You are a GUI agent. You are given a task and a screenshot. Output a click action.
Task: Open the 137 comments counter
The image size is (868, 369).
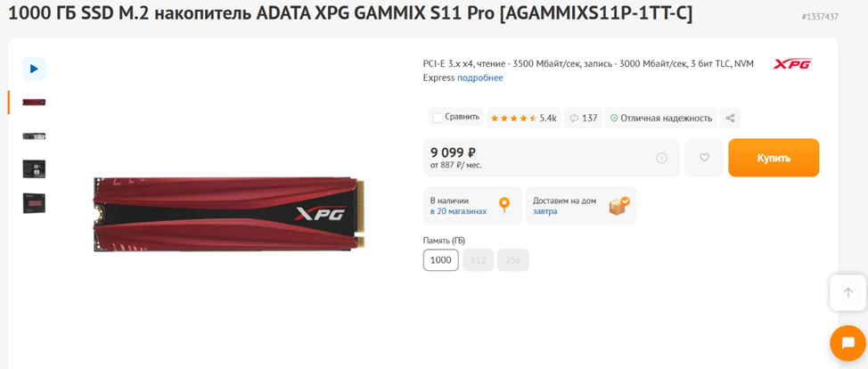point(584,118)
